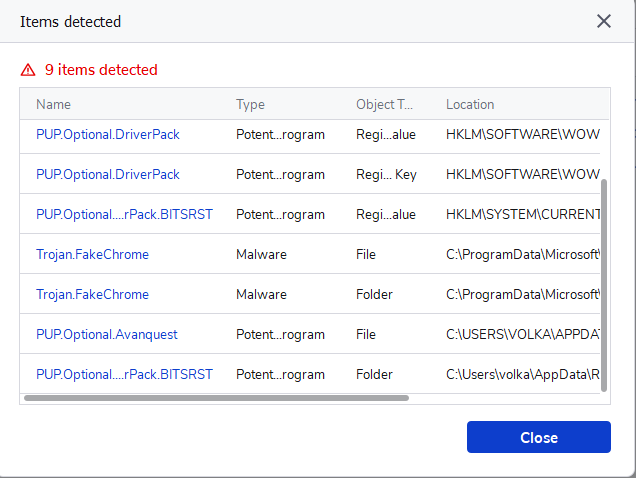
Task: Click the BITSRST link in the Folder row
Action: [124, 374]
